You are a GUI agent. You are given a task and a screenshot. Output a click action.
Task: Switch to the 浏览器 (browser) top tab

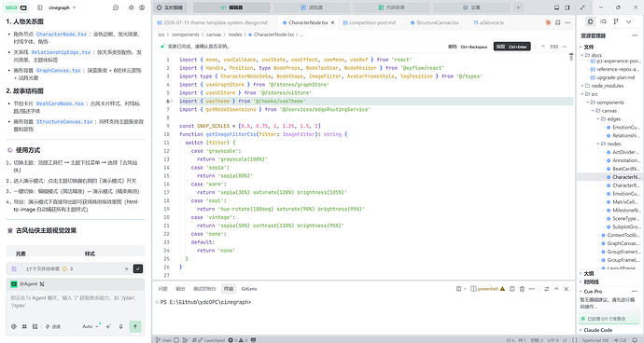312,7
